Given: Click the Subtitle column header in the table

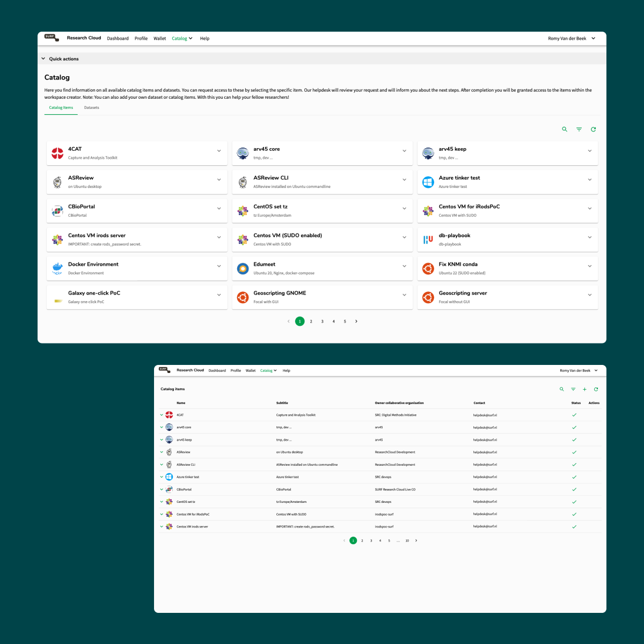Looking at the screenshot, I should [282, 402].
